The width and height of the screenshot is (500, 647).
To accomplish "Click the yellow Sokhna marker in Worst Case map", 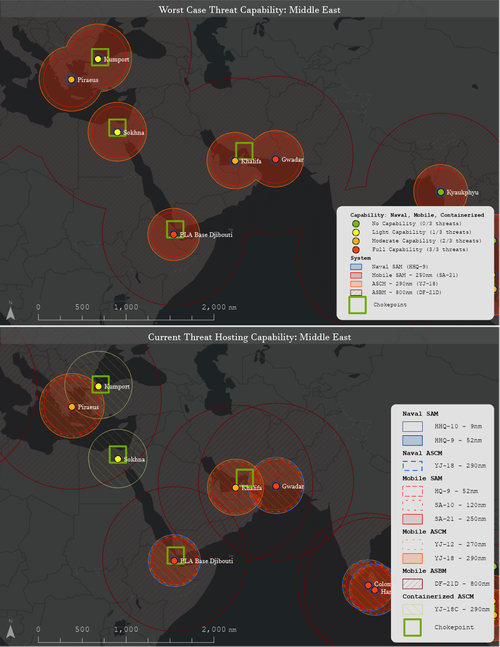I will [x=117, y=132].
